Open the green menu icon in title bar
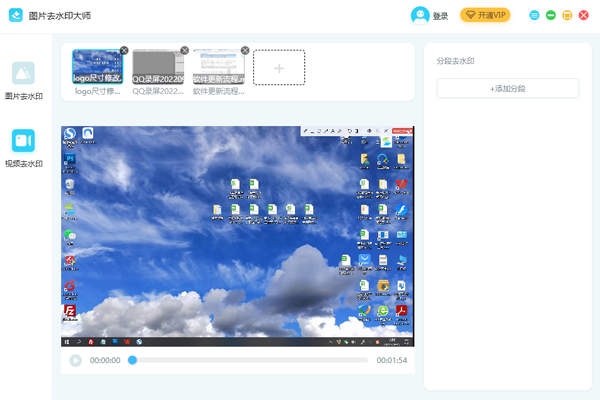The height and width of the screenshot is (400, 600). [x=535, y=15]
